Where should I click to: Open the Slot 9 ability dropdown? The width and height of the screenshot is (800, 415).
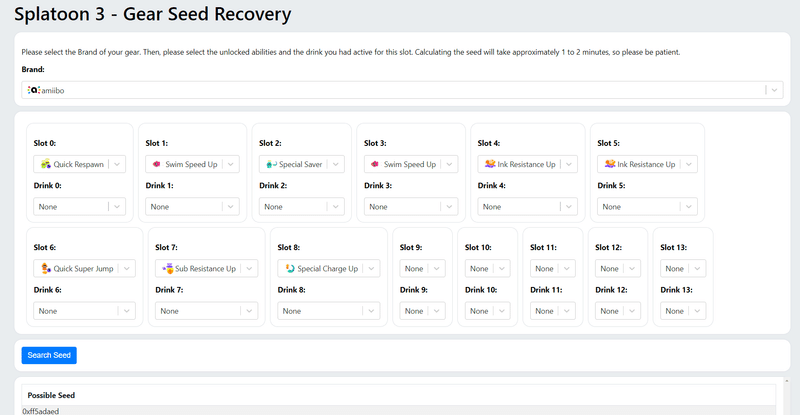422,268
